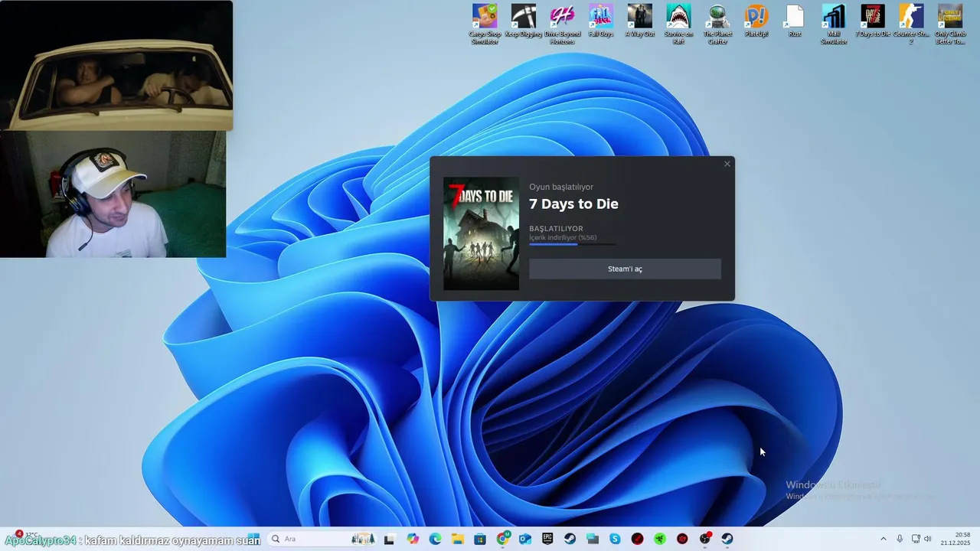Open Outlook from the taskbar
Viewport: 980px width, 551px height.
pyautogui.click(x=525, y=539)
